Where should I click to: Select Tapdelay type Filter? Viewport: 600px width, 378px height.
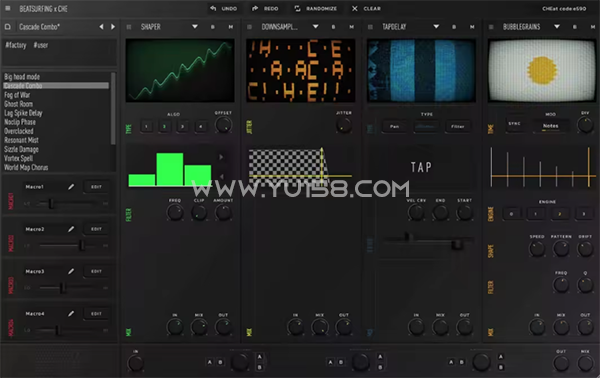[x=457, y=126]
